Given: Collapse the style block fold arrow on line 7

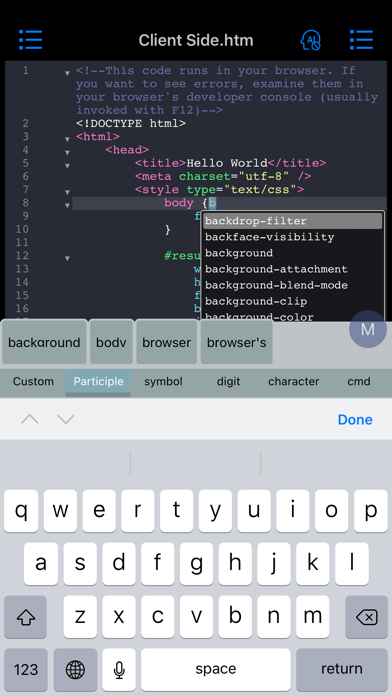Looking at the screenshot, I should click(x=67, y=192).
